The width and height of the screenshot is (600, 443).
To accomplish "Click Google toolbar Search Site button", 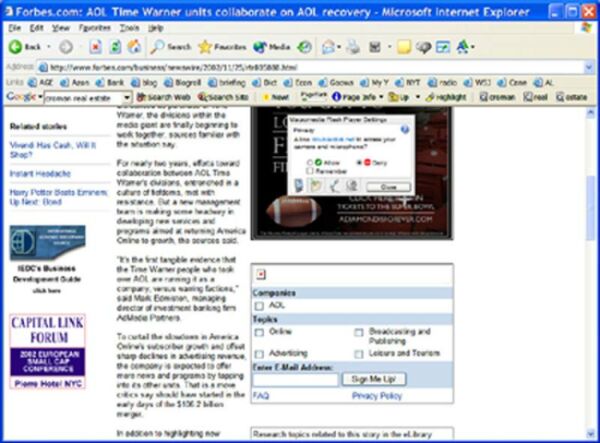I will [x=223, y=97].
